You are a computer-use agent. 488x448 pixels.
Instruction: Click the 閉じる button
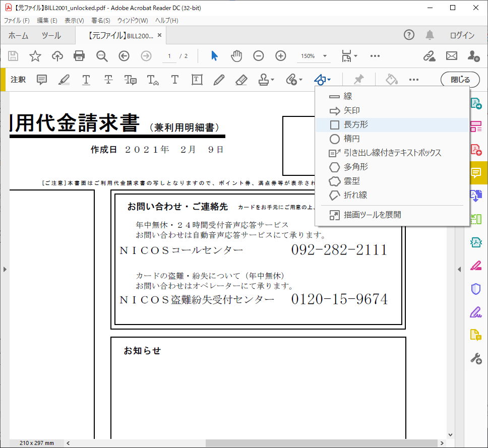[460, 80]
